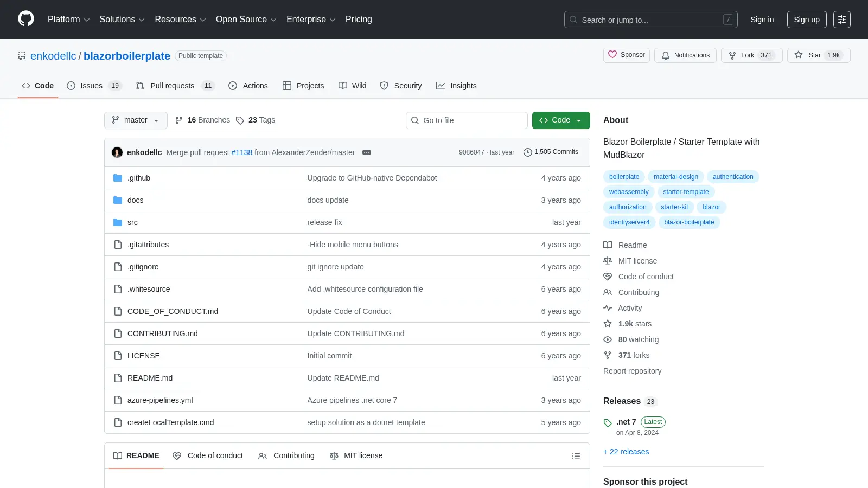Screen dimensions: 868x488
Task: Open the 1,505 Commits history
Action: coord(551,152)
